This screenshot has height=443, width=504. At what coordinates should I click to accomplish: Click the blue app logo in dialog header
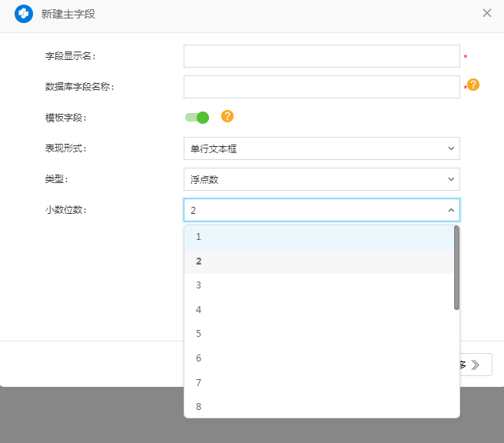[x=24, y=14]
